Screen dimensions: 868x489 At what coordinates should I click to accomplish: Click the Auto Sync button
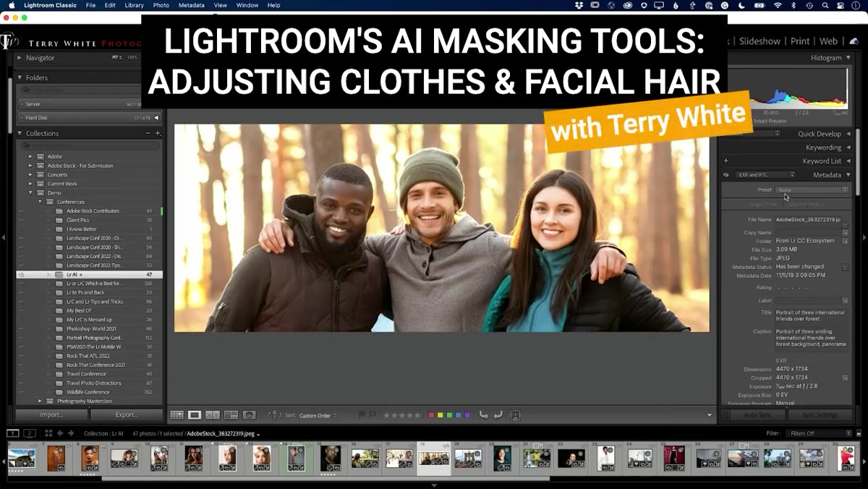(758, 415)
